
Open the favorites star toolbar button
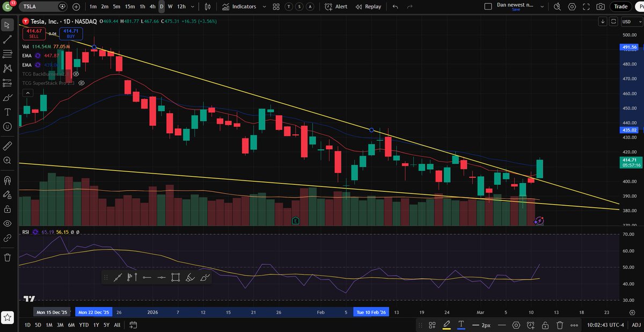[8, 317]
